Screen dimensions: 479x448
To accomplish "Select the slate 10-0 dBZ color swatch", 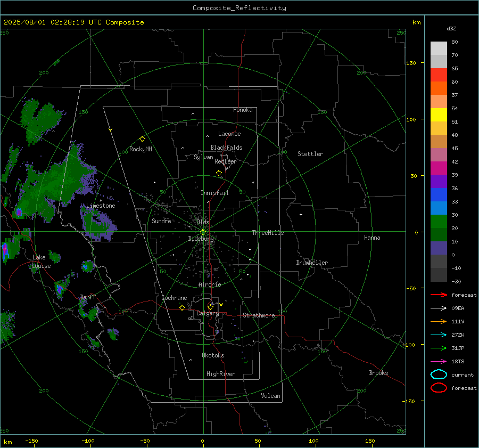I will [x=439, y=248].
